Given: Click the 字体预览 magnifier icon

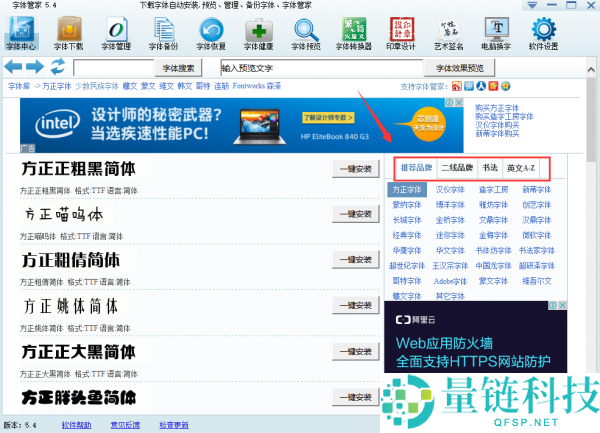Looking at the screenshot, I should click(x=306, y=33).
